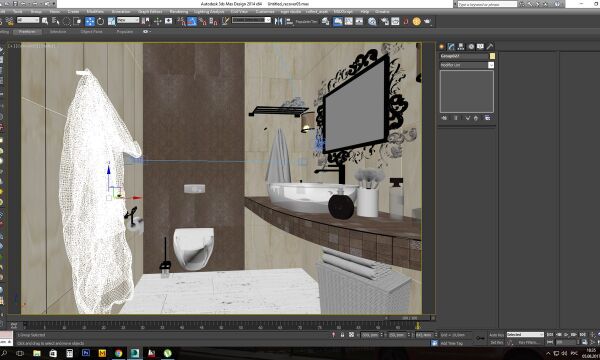The image size is (600, 360).
Task: Open the Help menu
Action: point(365,12)
